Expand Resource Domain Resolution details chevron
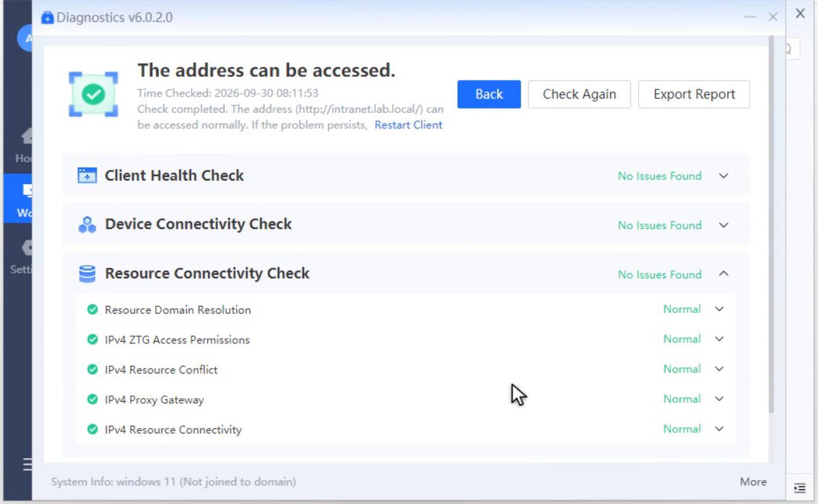This screenshot has height=504, width=818. tap(719, 309)
